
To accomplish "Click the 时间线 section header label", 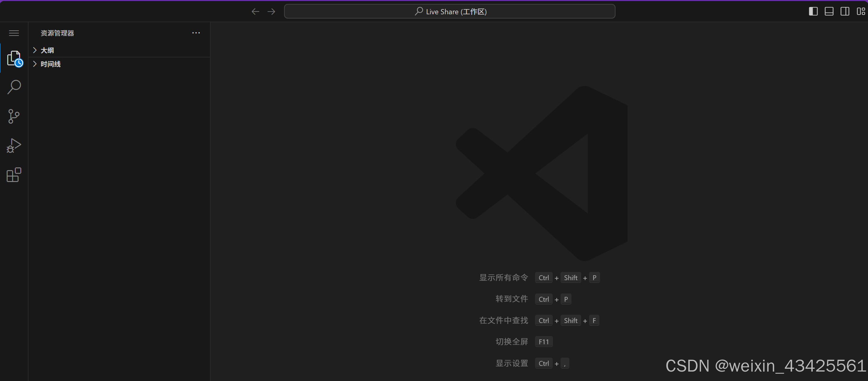I will click(x=51, y=64).
